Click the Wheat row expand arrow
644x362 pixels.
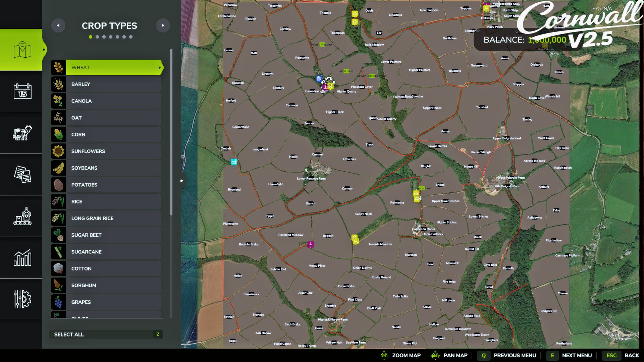160,67
